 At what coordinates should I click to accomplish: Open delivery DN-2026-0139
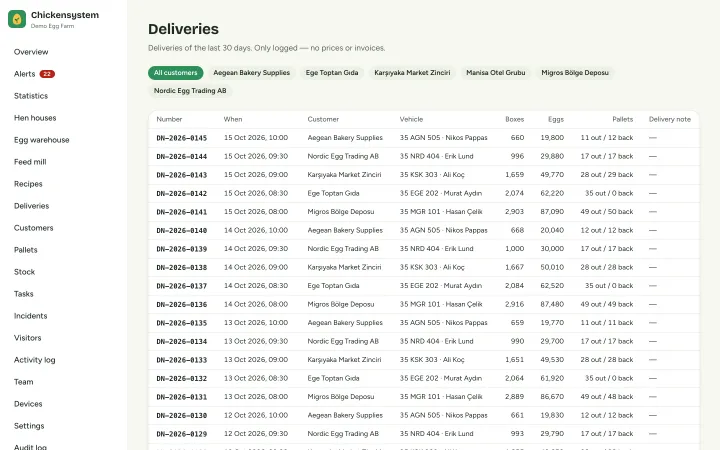point(182,249)
